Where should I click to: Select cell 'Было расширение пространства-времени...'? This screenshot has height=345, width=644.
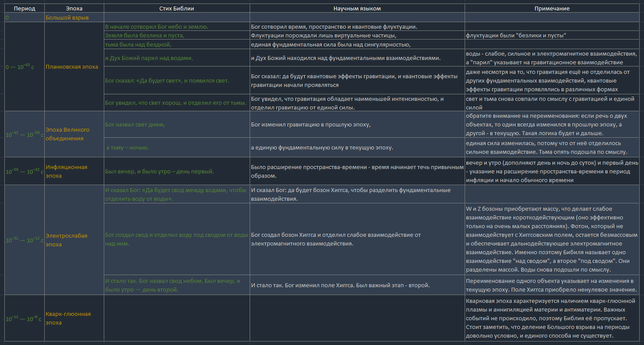(357, 171)
